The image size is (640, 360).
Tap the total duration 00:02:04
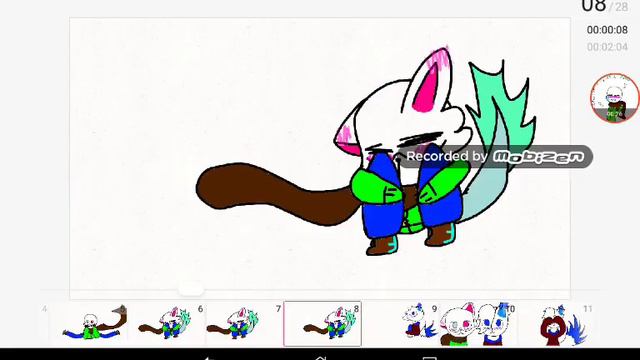coord(607,47)
